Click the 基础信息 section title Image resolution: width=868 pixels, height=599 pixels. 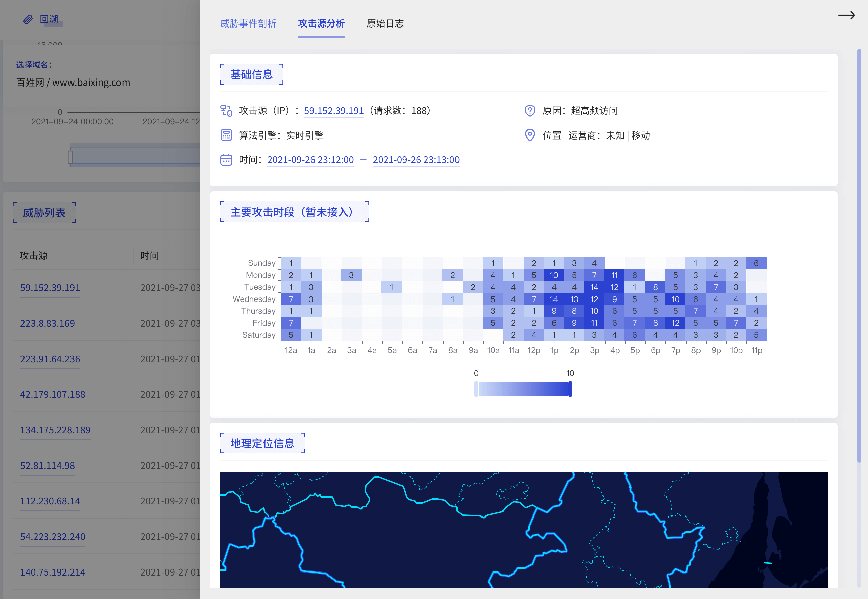pos(252,74)
